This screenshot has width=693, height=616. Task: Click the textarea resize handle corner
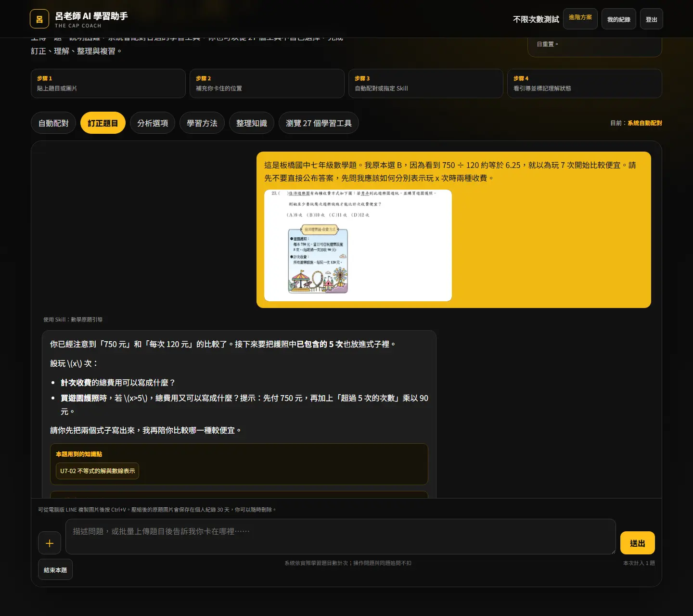(613, 552)
